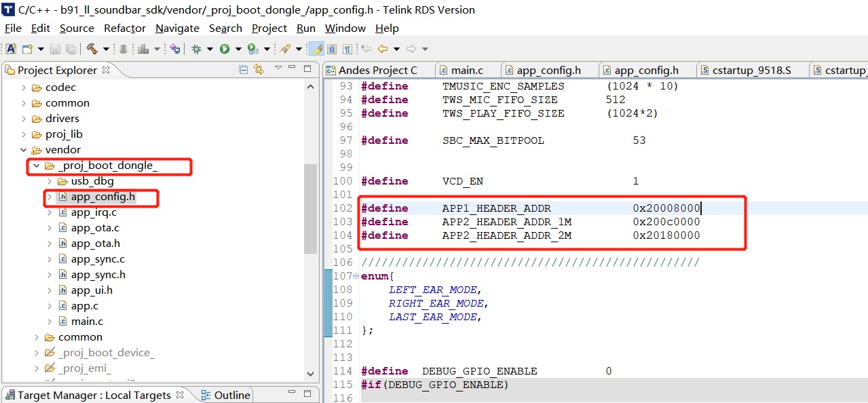Switch to the main.c editor tab
This screenshot has height=403, width=868.
466,71
